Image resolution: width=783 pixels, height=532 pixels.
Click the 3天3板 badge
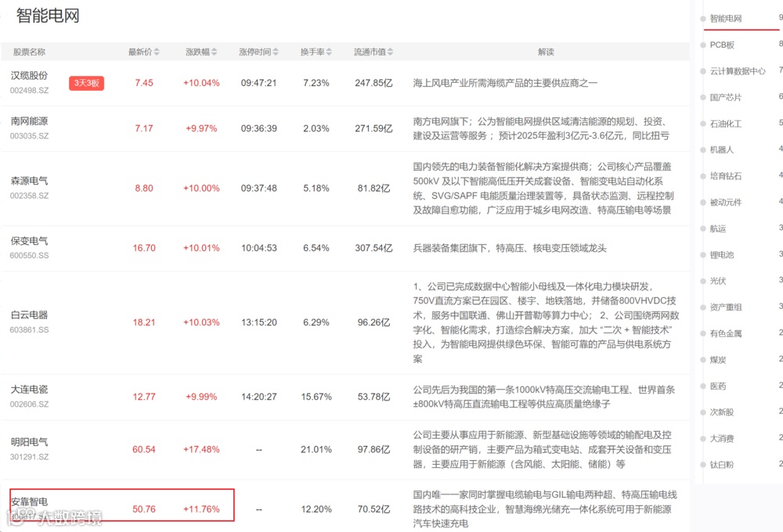[86, 83]
